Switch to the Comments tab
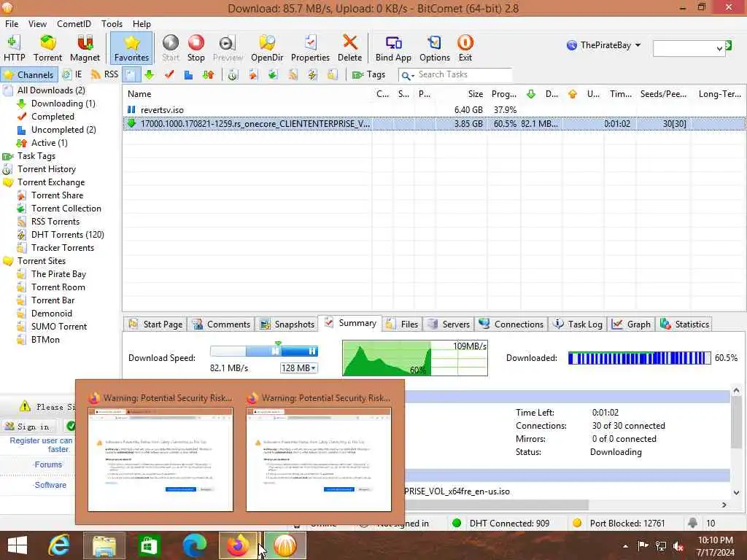This screenshot has height=560, width=747. tap(220, 324)
